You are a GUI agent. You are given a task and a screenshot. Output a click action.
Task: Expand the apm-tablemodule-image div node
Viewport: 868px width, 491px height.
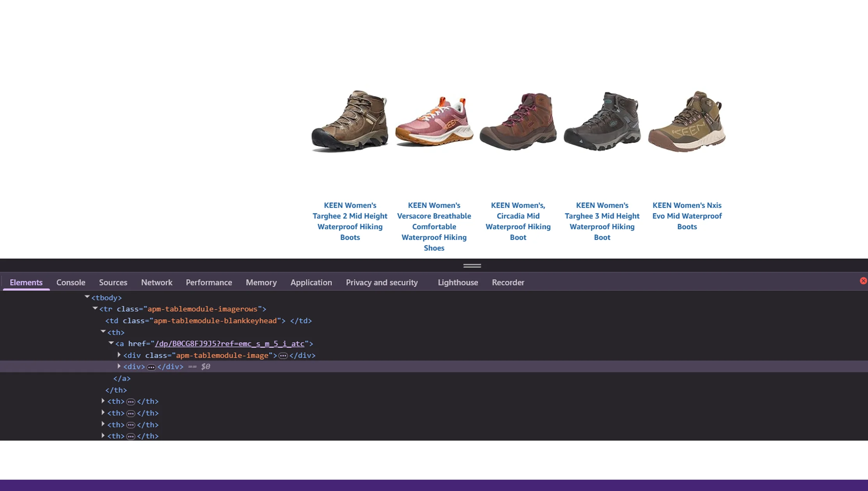click(118, 355)
